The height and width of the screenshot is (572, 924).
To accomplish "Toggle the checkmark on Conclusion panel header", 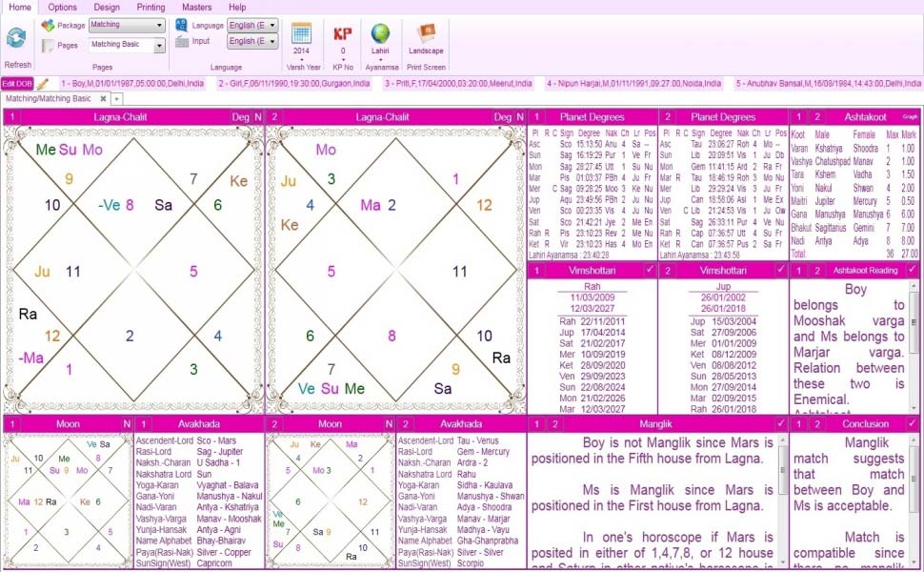I will pyautogui.click(x=912, y=423).
